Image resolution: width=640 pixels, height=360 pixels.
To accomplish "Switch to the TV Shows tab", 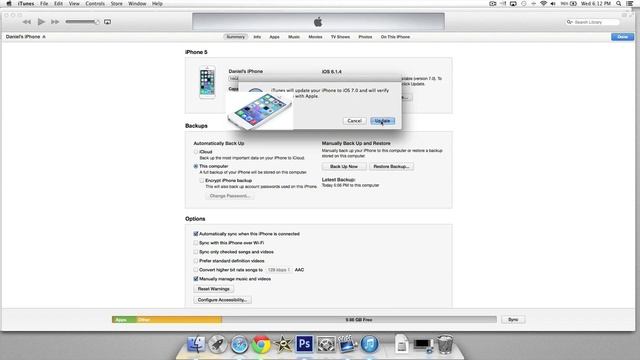I will [x=340, y=37].
